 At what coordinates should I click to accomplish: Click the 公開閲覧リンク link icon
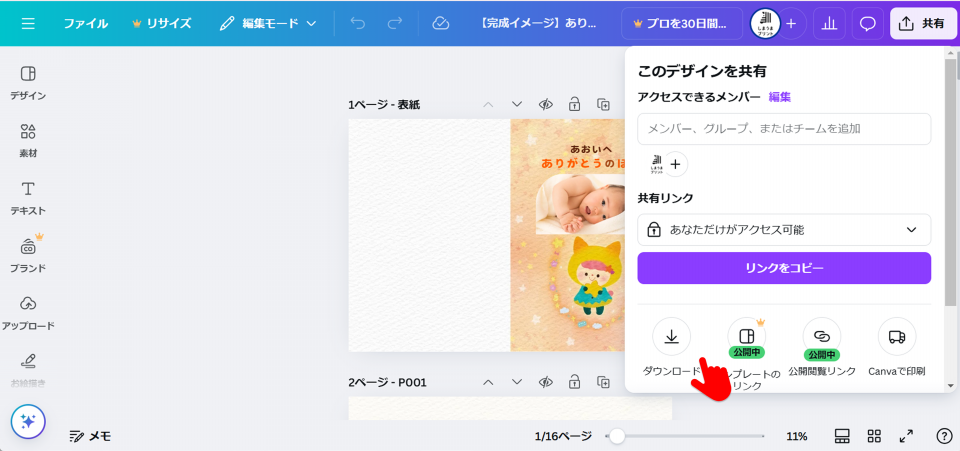pyautogui.click(x=821, y=335)
